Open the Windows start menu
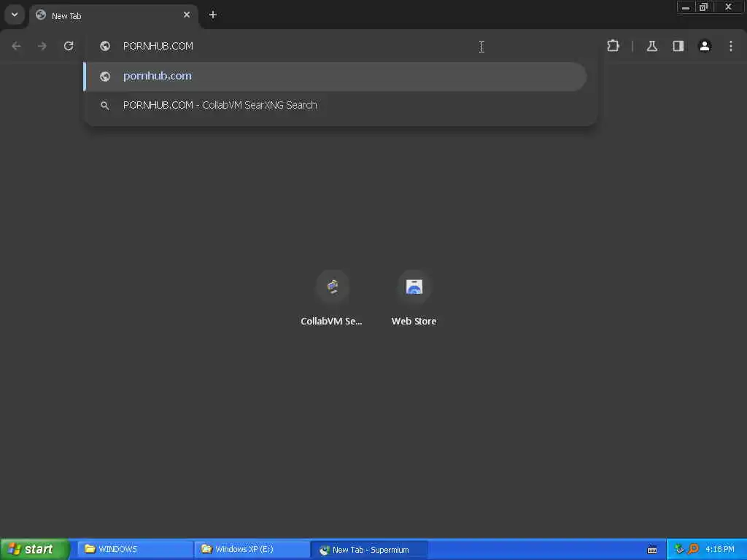This screenshot has width=747, height=560. pyautogui.click(x=34, y=550)
